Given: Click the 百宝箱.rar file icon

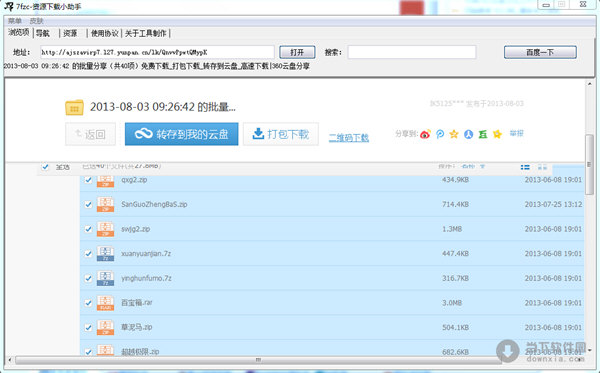Looking at the screenshot, I should pos(105,303).
